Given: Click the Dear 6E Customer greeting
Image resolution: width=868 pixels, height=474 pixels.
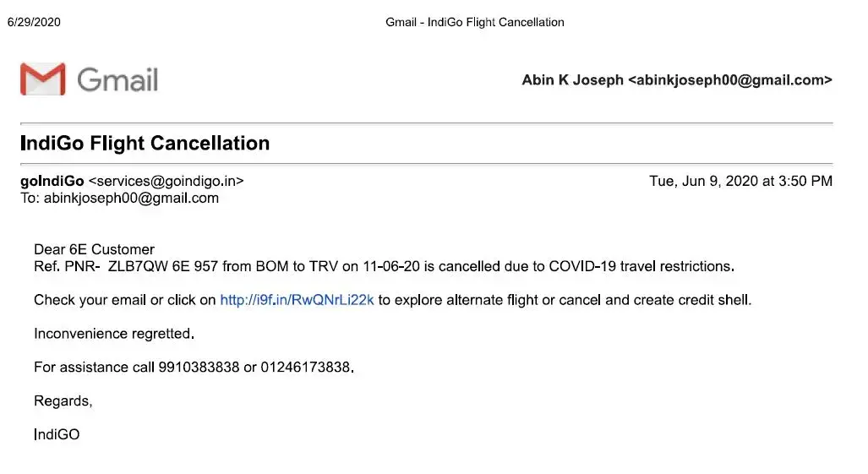Looking at the screenshot, I should [x=94, y=249].
